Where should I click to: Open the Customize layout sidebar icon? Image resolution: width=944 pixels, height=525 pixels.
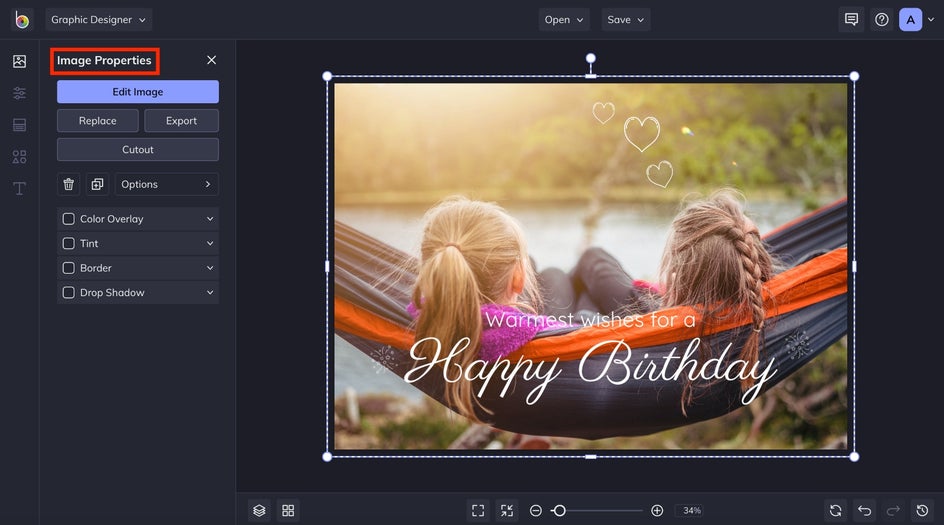click(x=19, y=125)
